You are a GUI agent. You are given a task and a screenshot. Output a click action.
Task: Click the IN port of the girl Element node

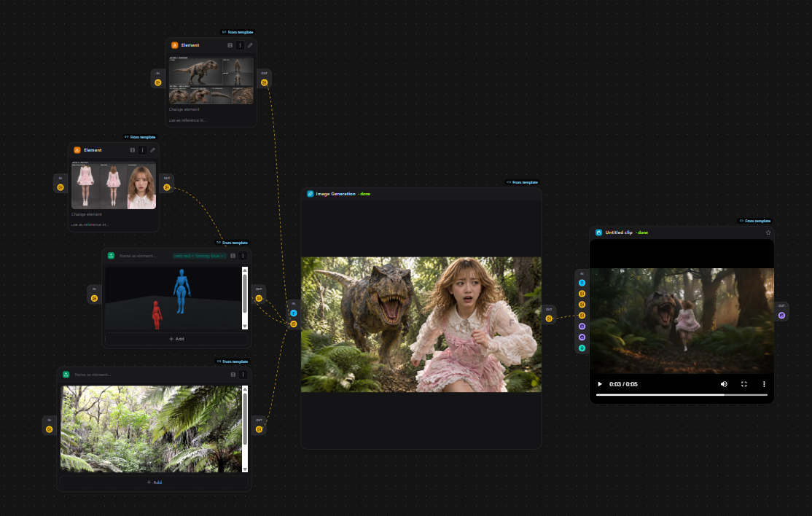click(60, 187)
